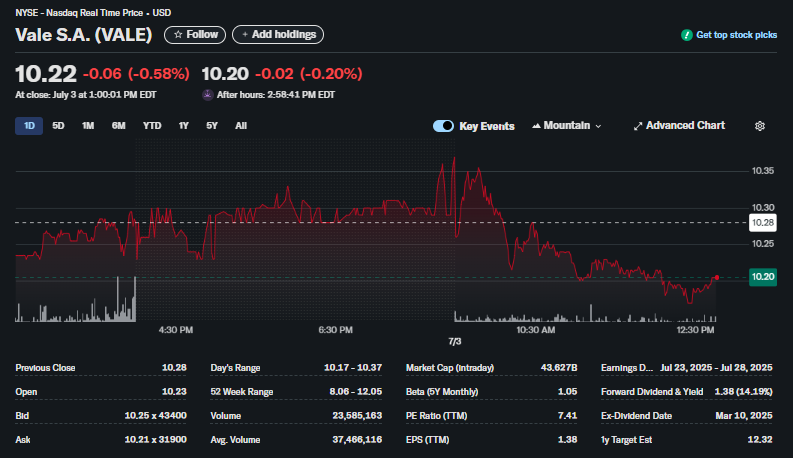This screenshot has height=458, width=793.
Task: Open the Get top stock picks link
Action: pos(736,35)
